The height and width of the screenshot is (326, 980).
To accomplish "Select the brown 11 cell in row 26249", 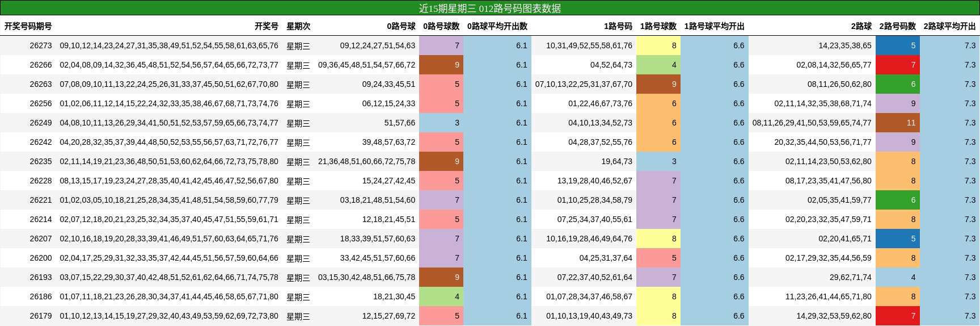I will [898, 123].
